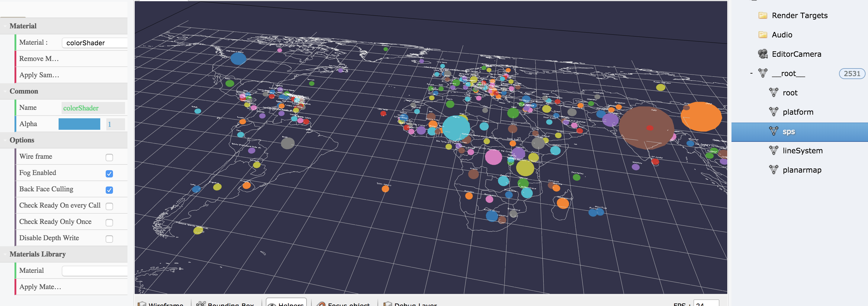This screenshot has width=868, height=306.
Task: Click the root node mesh icon
Action: click(x=774, y=92)
